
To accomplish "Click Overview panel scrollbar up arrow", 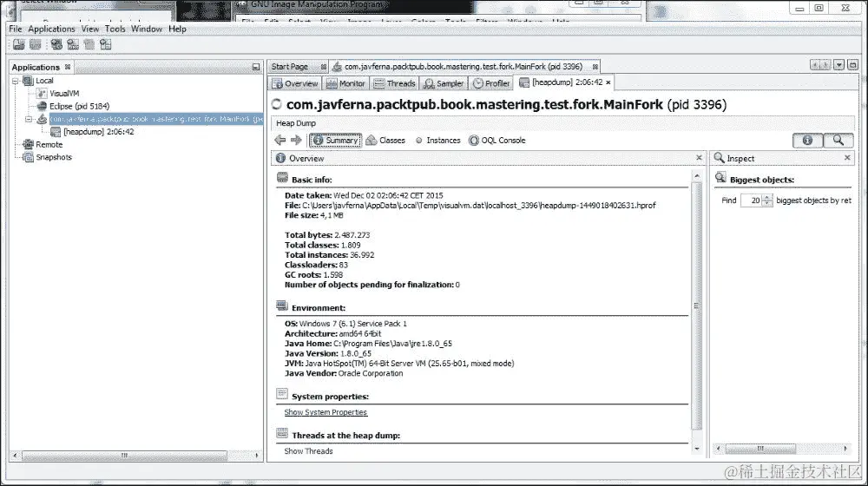I will coord(697,176).
